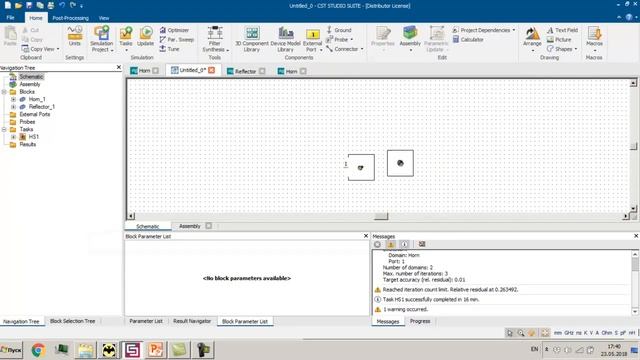640x360 pixels.
Task: Clear messages icon in Messages toolbar
Action: click(422, 244)
